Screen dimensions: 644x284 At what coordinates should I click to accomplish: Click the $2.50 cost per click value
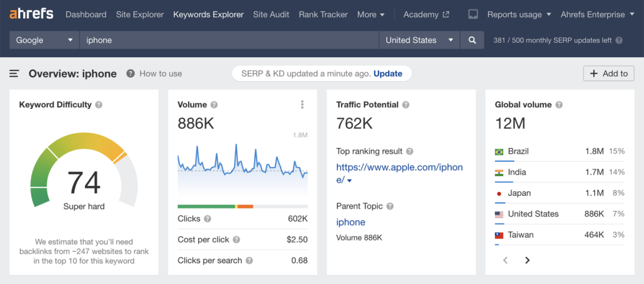pos(297,240)
